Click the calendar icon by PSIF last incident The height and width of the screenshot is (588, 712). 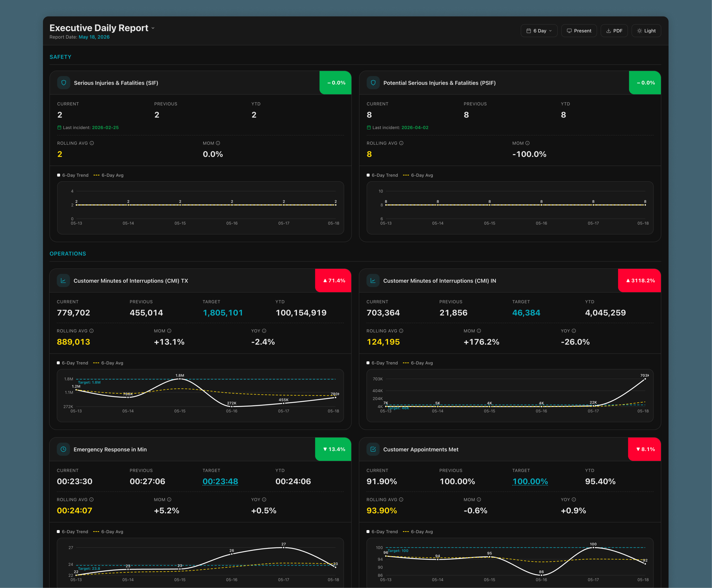(x=369, y=128)
